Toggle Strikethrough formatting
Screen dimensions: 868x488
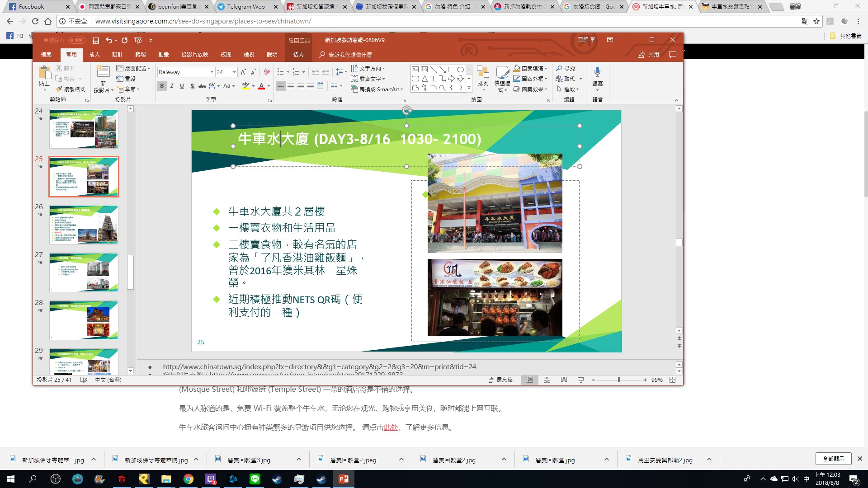point(202,86)
